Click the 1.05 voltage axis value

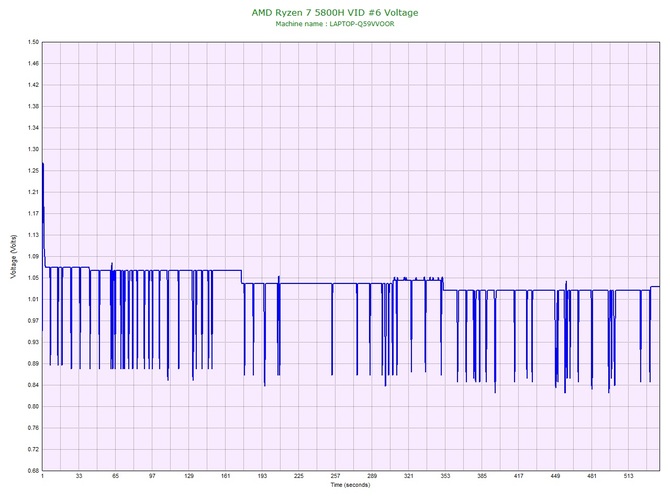[x=33, y=278]
